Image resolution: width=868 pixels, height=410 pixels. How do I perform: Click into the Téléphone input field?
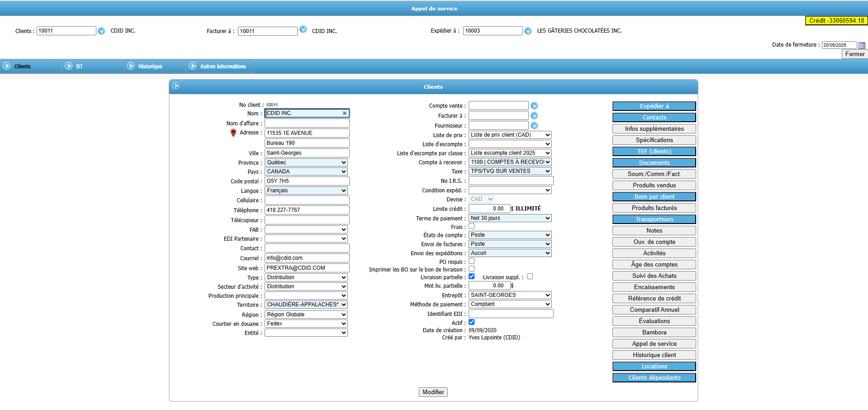(307, 210)
